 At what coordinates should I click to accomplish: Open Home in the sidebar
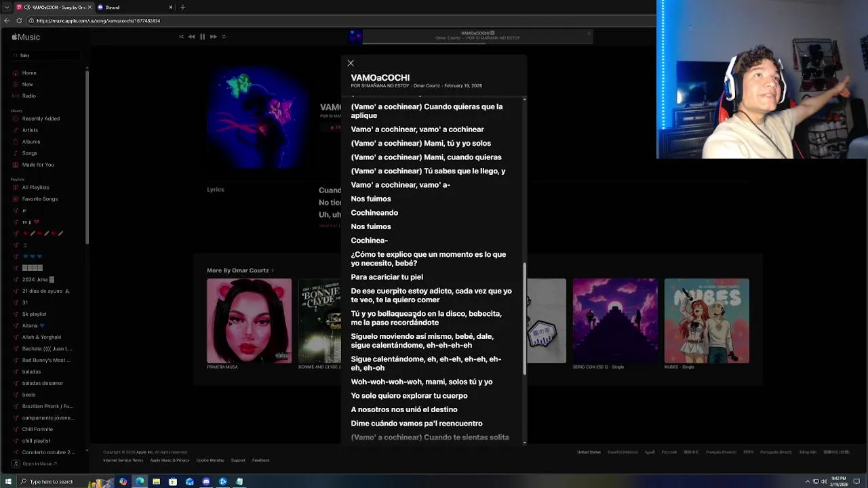pyautogui.click(x=28, y=73)
